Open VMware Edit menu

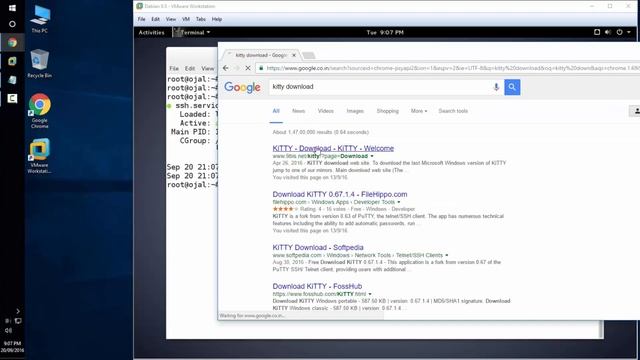click(156, 19)
